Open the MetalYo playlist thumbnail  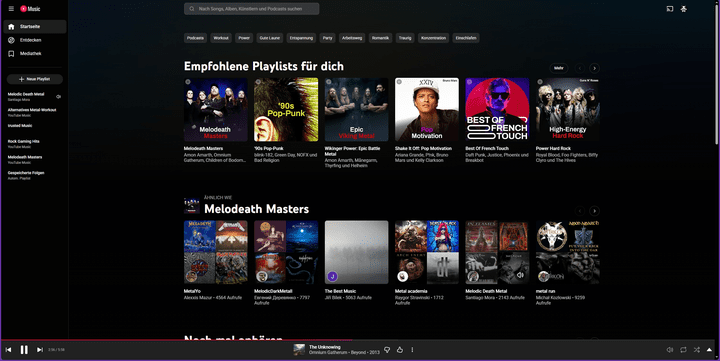click(x=216, y=252)
